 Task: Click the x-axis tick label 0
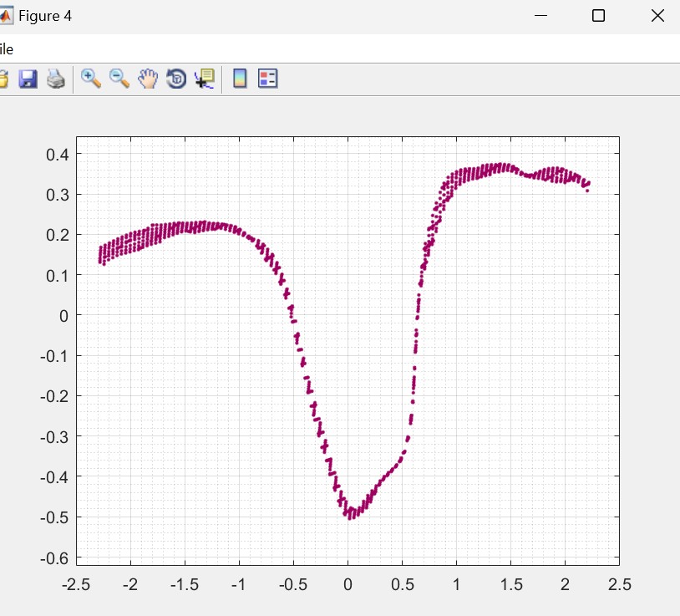tap(348, 583)
